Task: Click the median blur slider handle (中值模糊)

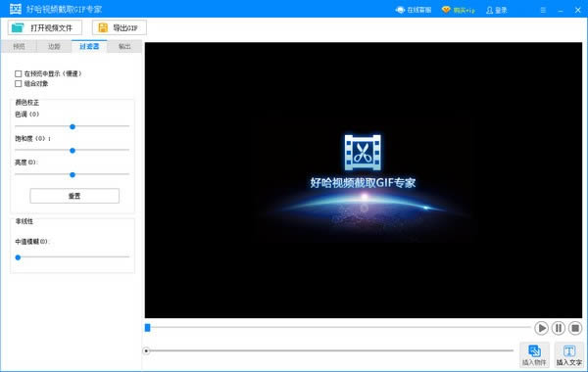Action: click(18, 257)
